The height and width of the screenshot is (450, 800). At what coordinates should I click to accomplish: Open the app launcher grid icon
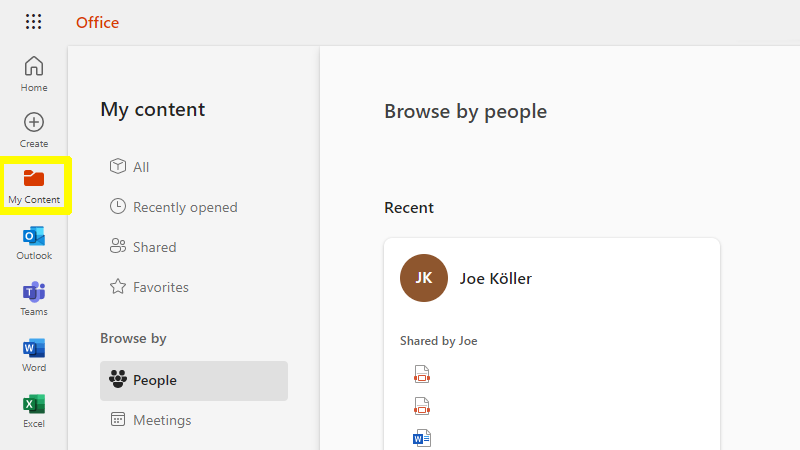coord(34,21)
